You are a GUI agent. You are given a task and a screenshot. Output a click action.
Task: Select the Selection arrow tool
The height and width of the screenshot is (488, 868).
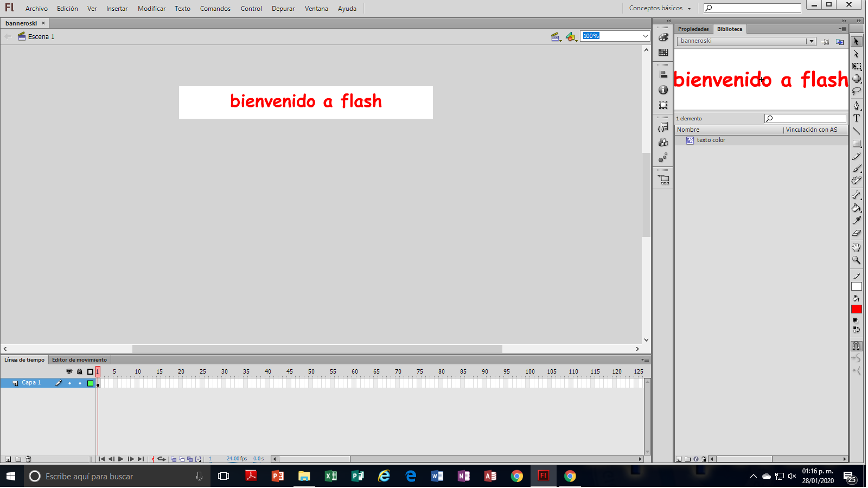857,41
